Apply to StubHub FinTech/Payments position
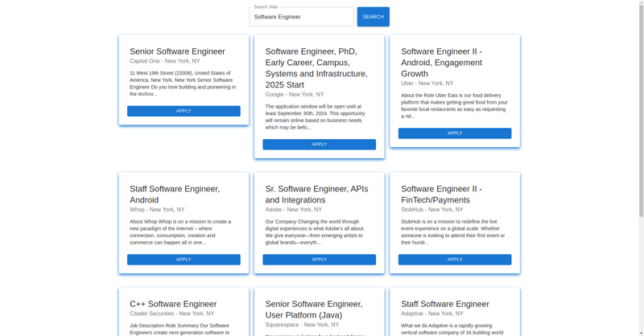Screen dimensions: 644x336 pyautogui.click(x=455, y=260)
